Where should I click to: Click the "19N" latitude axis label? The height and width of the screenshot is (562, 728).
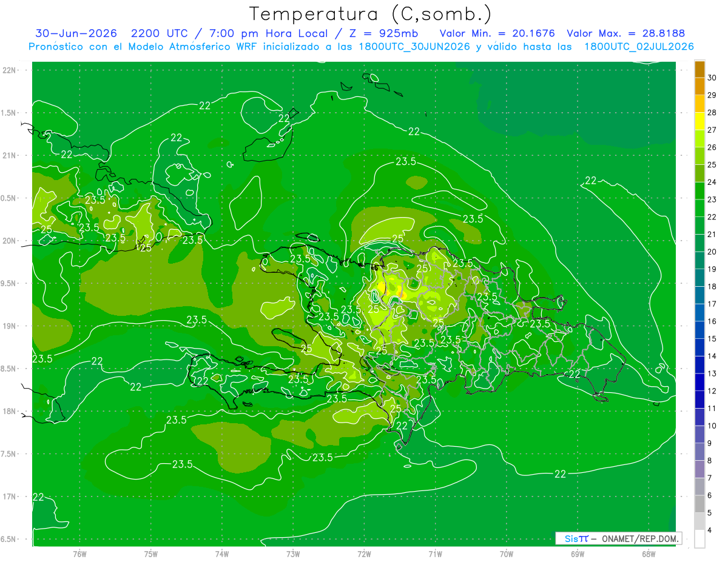8,326
